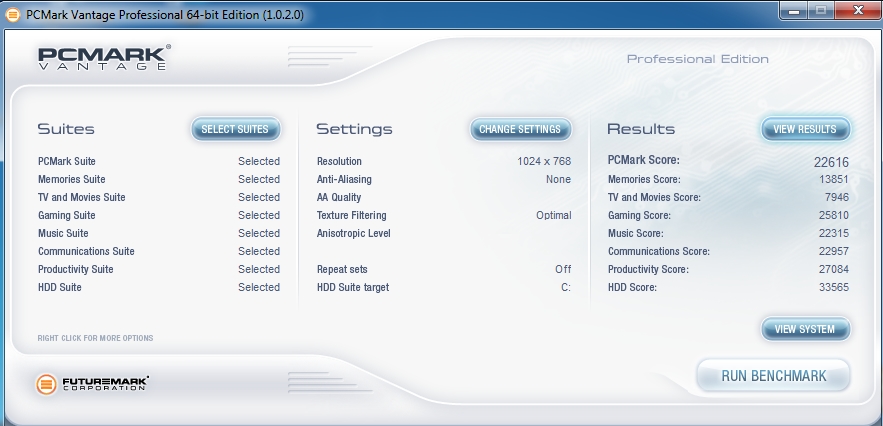Screen dimensions: 883x426
Task: Click the Resolution setting label
Action: click(x=339, y=161)
